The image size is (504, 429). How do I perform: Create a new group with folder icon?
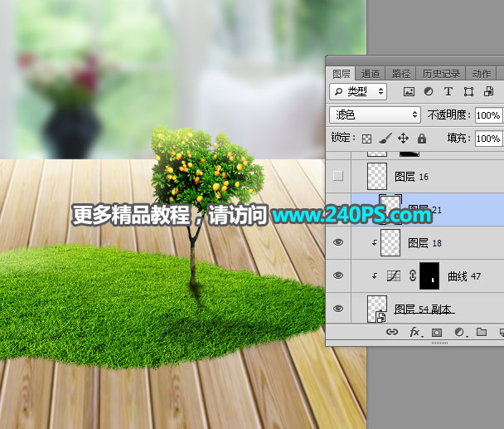(481, 332)
